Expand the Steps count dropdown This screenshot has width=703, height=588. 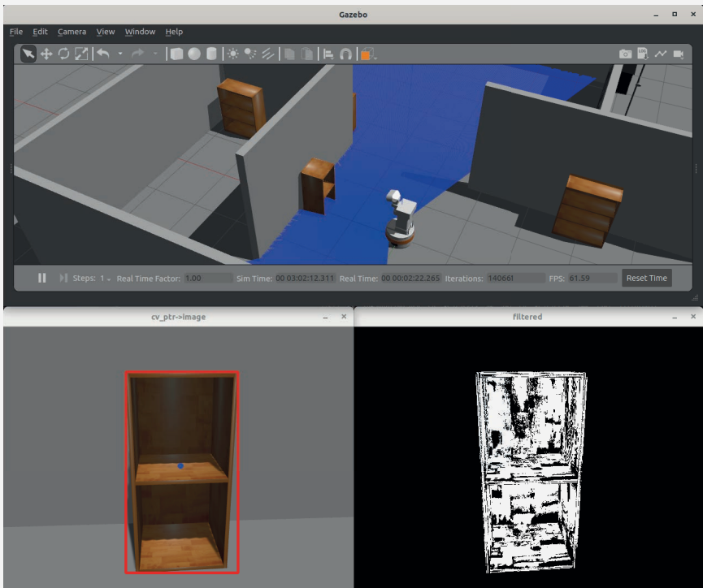pos(104,278)
